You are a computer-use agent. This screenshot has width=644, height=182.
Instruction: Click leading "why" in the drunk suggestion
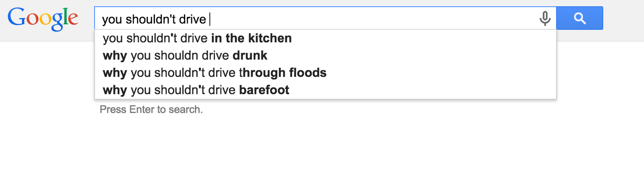115,56
